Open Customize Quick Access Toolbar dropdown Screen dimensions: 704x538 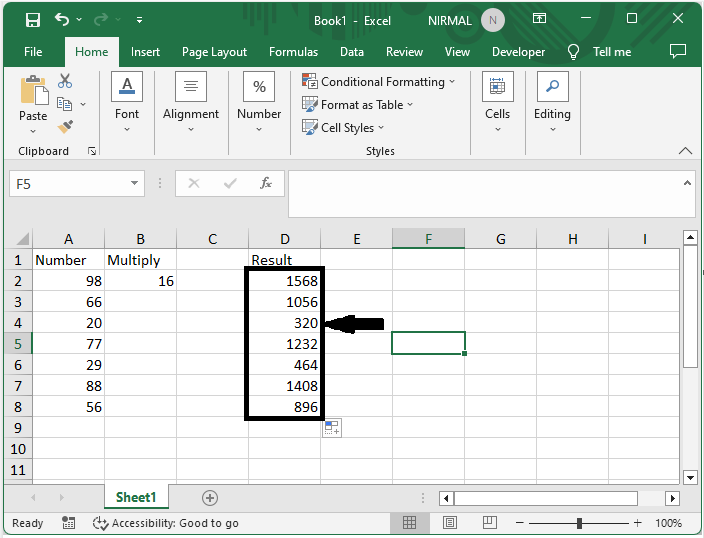[140, 20]
